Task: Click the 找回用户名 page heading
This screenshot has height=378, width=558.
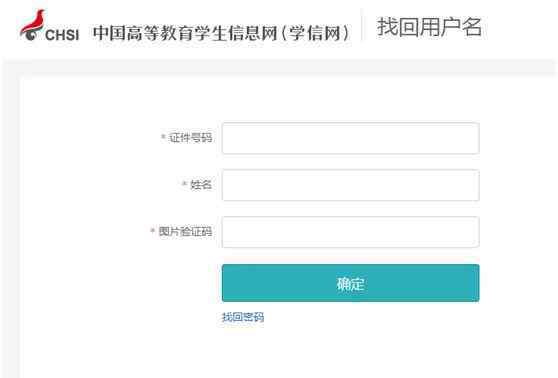Action: [x=430, y=27]
